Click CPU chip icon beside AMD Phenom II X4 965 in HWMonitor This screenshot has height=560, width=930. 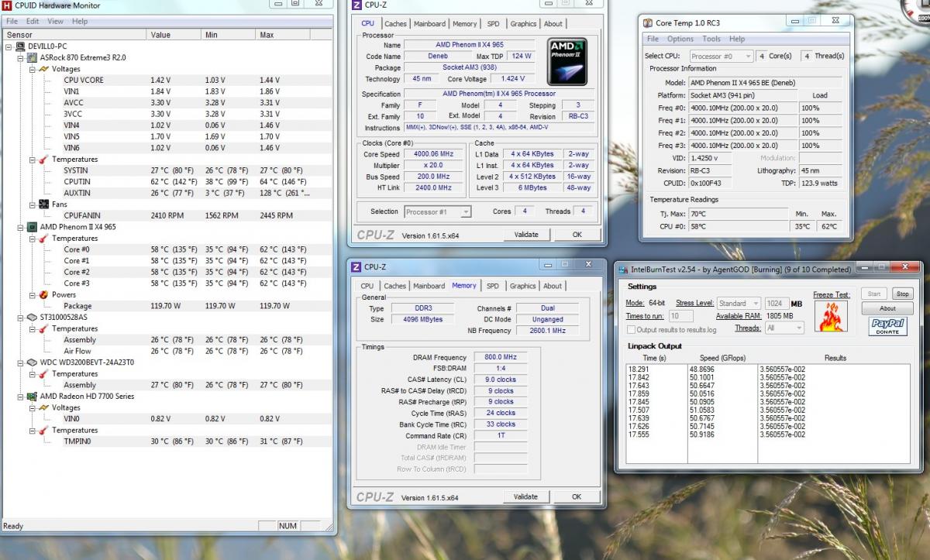pos(33,227)
